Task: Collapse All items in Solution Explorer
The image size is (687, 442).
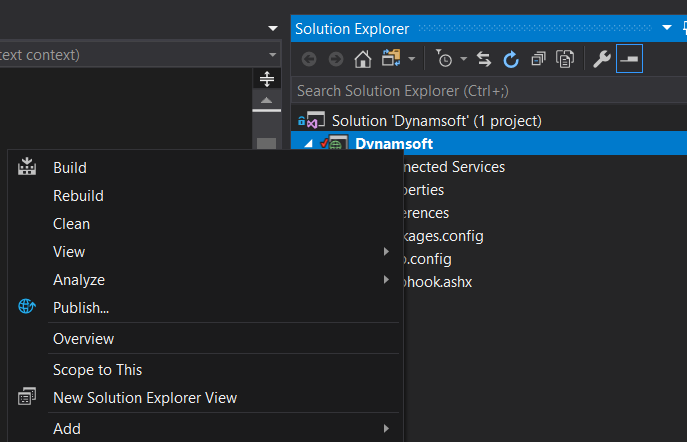Action: pyautogui.click(x=538, y=60)
